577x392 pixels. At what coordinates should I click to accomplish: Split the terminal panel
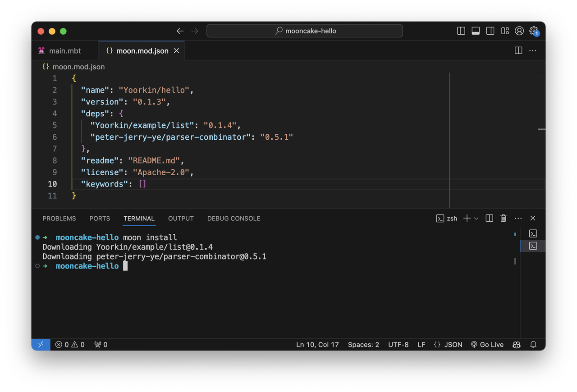489,218
